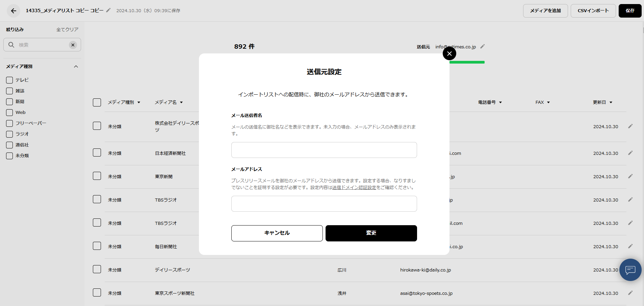The image size is (644, 306).
Task: Click edit pencil for 毎日新聞社 row
Action: (x=630, y=246)
